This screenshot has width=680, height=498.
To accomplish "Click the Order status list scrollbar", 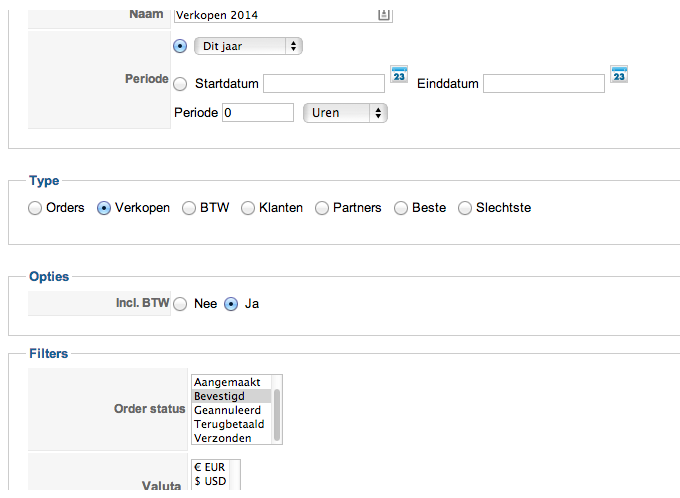I will 277,414.
